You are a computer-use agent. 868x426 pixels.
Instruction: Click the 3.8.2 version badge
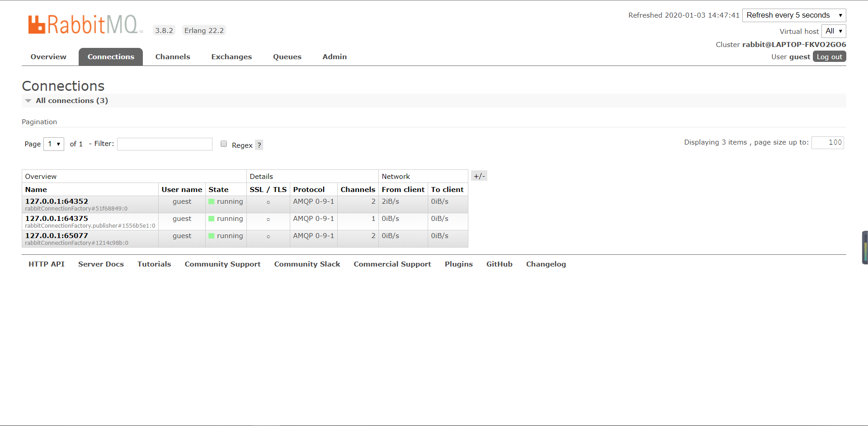point(164,30)
